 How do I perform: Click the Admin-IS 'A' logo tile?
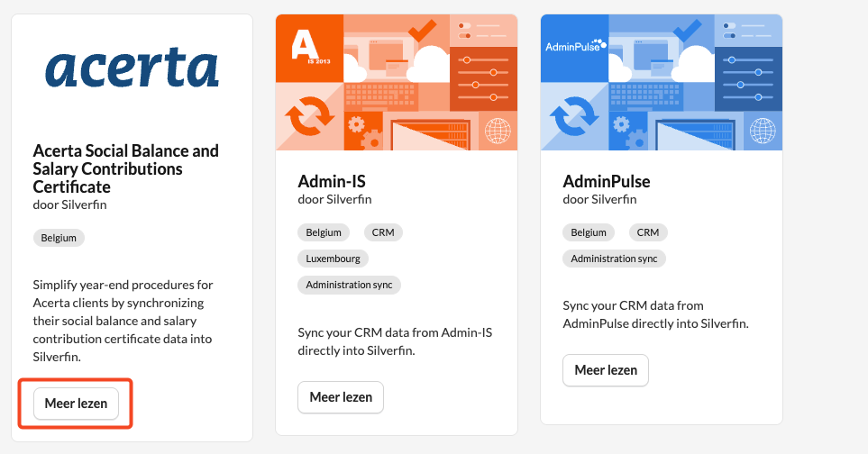click(309, 48)
